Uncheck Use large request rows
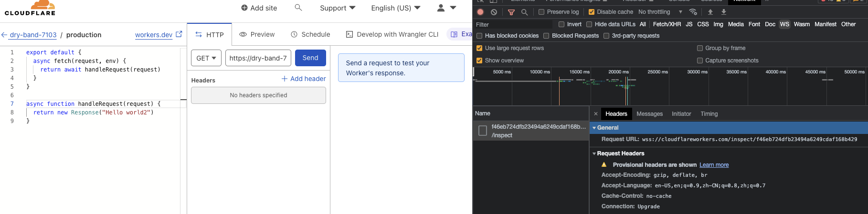Viewport: 868px width, 214px height. pyautogui.click(x=479, y=48)
